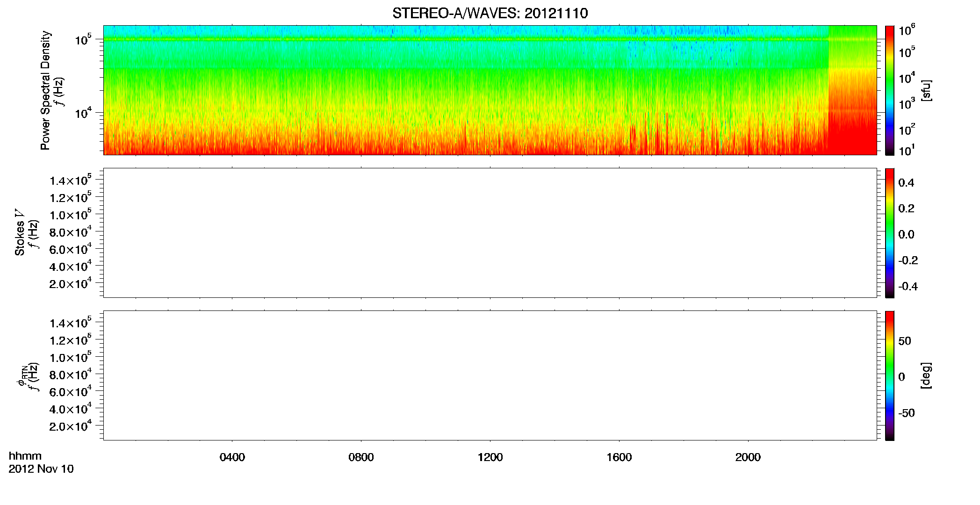Click the 2000 time tick label
980x505 pixels.
point(748,457)
